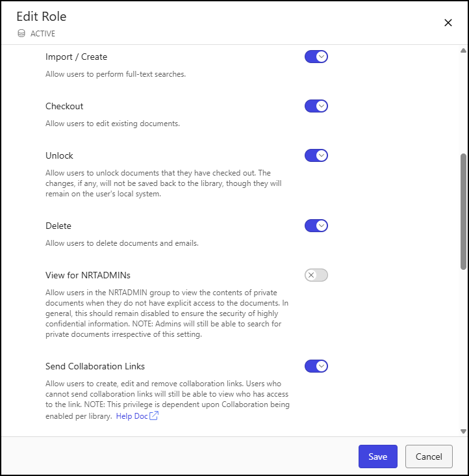The image size is (469, 476).
Task: Click the external link icon after Help Doc
Action: [x=154, y=416]
